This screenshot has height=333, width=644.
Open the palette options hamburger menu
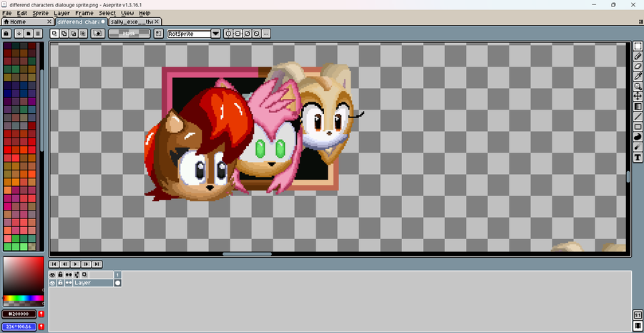[38, 34]
